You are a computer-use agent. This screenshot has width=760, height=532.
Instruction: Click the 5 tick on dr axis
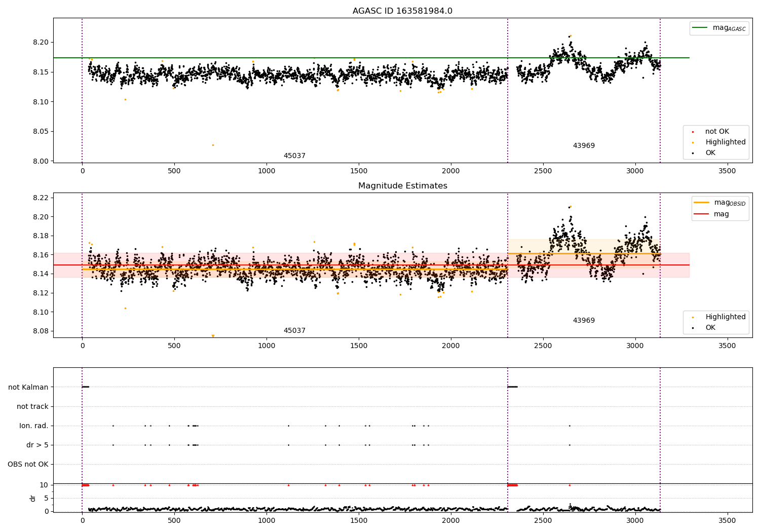click(x=46, y=499)
